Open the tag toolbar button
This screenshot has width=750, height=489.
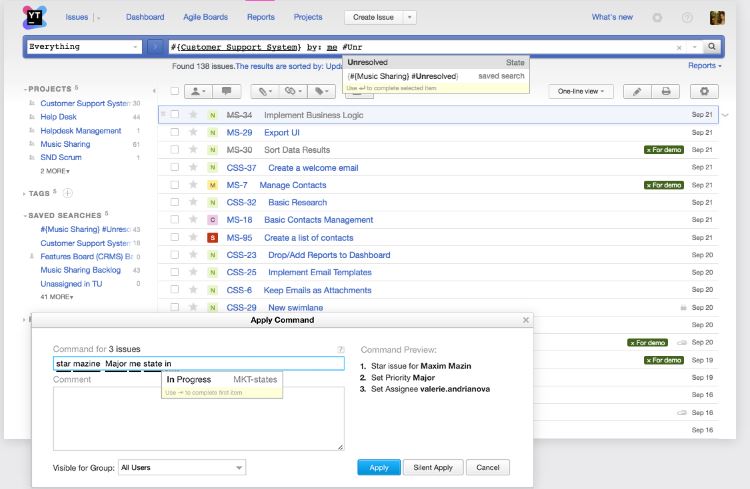tap(321, 91)
